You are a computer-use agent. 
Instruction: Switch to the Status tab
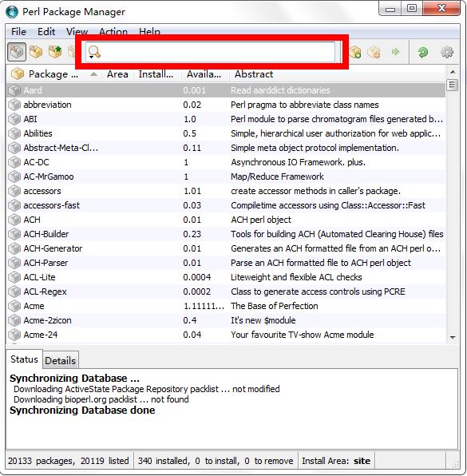24,359
